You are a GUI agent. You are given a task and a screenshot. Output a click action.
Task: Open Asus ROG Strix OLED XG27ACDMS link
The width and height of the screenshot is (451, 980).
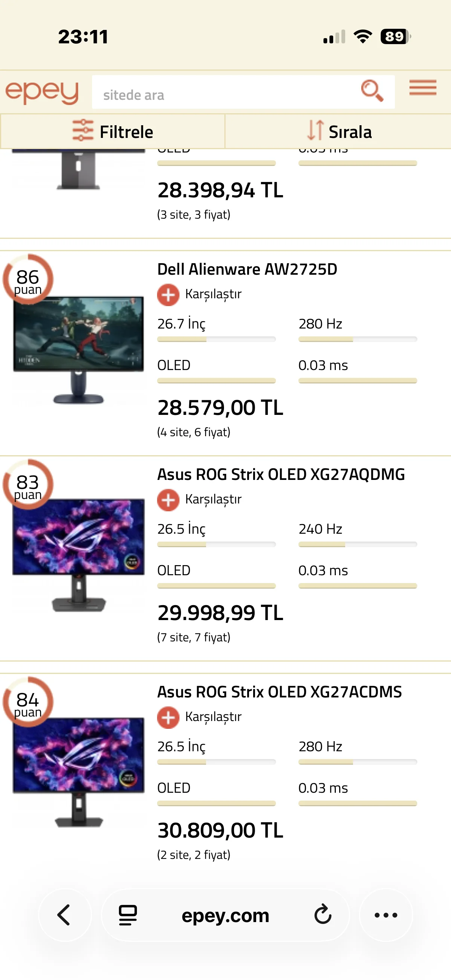(x=279, y=691)
